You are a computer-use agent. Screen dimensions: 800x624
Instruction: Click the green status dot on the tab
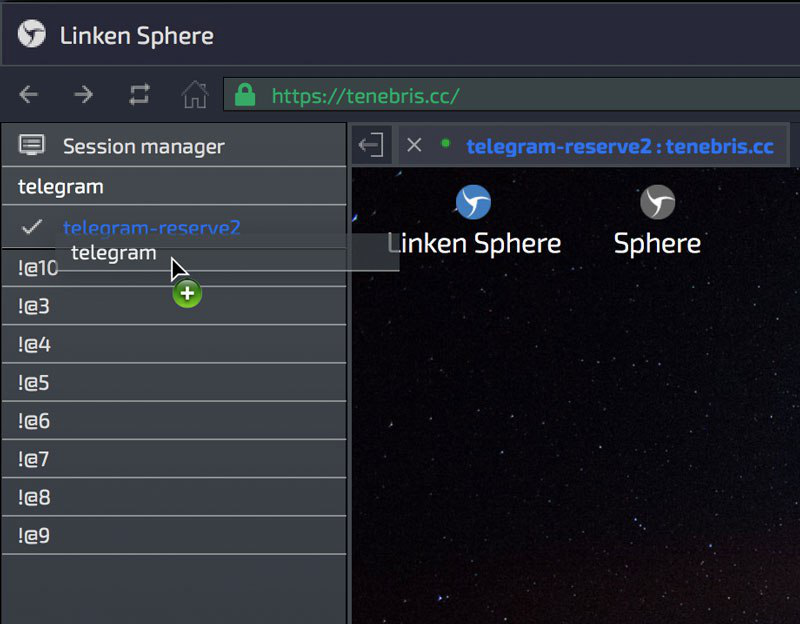445,143
